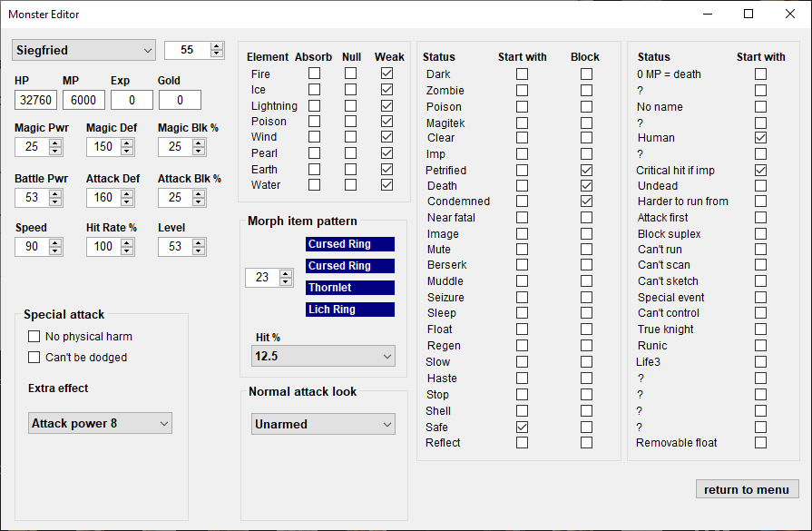Tick the Runic Start with checkbox
The width and height of the screenshot is (812, 531).
pos(760,346)
